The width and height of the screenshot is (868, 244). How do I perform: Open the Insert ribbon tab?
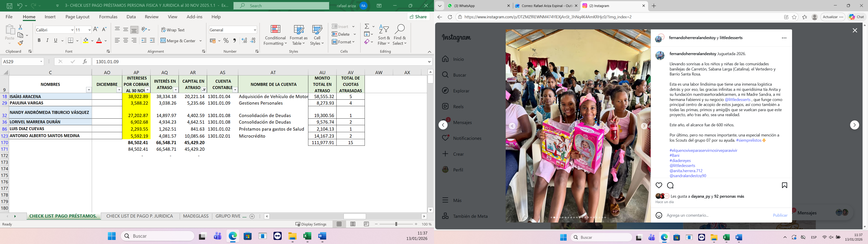50,17
